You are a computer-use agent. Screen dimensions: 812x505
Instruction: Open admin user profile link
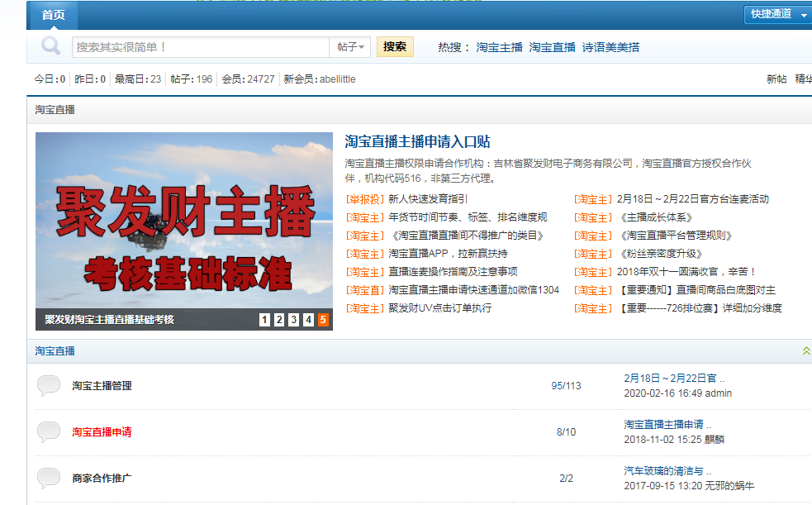click(719, 393)
